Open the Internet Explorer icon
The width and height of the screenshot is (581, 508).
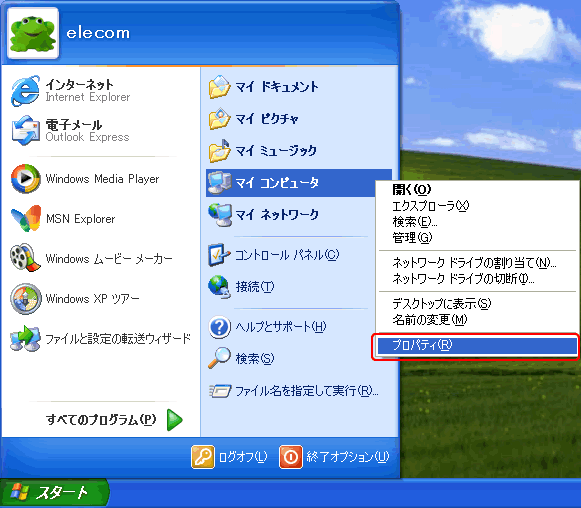[25, 91]
